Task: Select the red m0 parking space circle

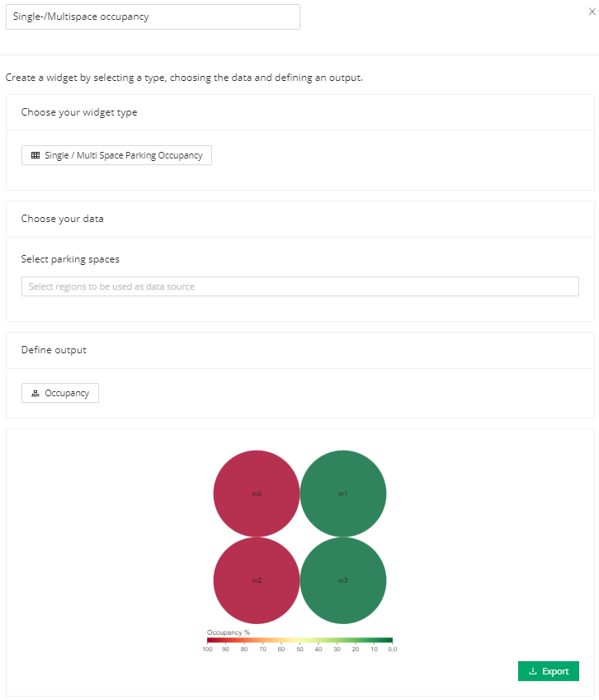Action: (x=257, y=494)
